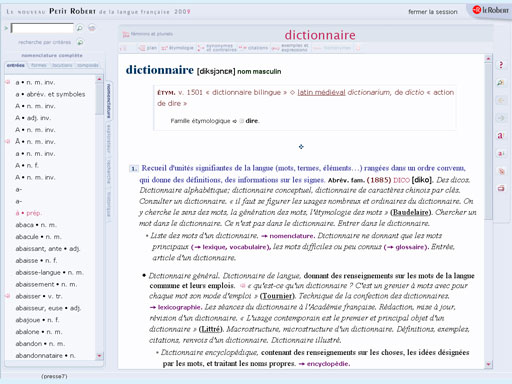
Task: Click the dire etymological family word
Action: [252, 121]
